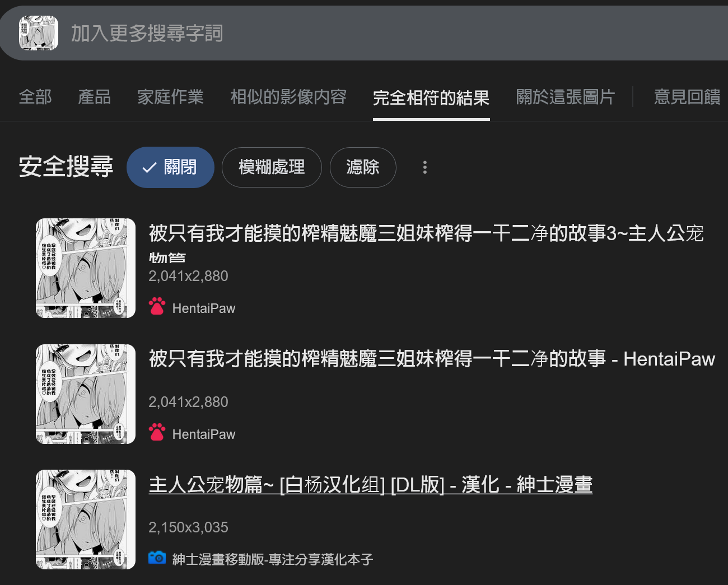This screenshot has width=728, height=585.
Task: Click the 紳士漫畫移動版 site name
Action: (x=273, y=559)
